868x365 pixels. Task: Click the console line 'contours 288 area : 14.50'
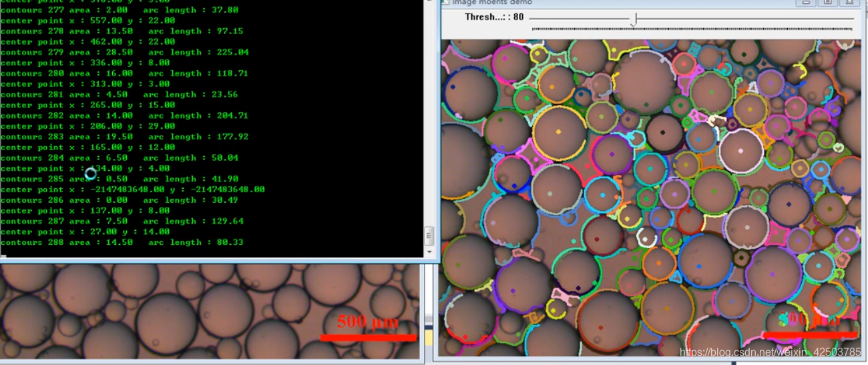pos(122,242)
